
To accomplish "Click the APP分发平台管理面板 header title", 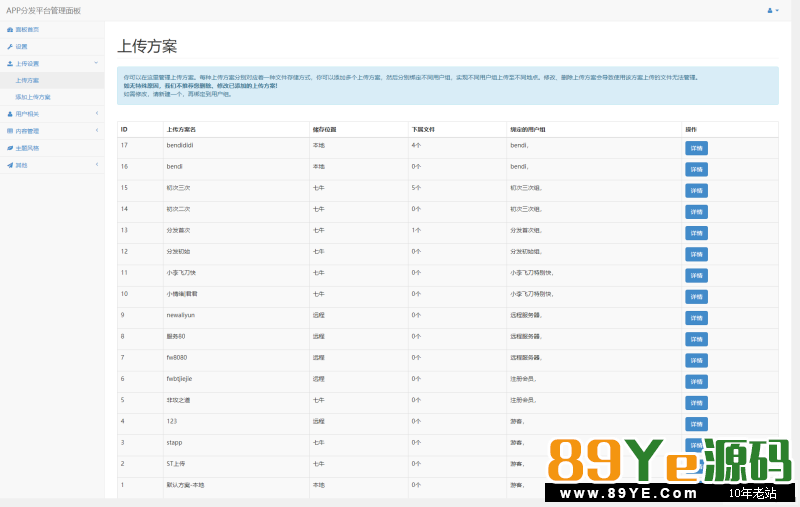I will (43, 10).
